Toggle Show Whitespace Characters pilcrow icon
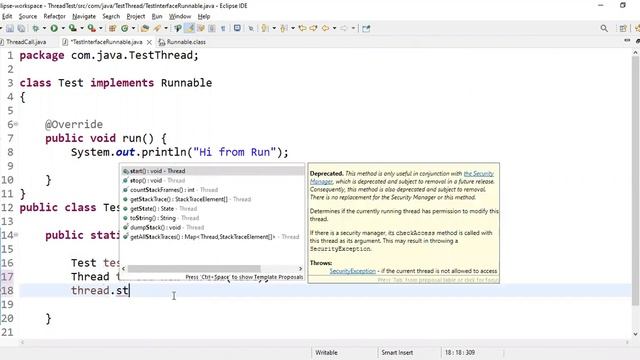640x360 pixels. tap(223, 28)
